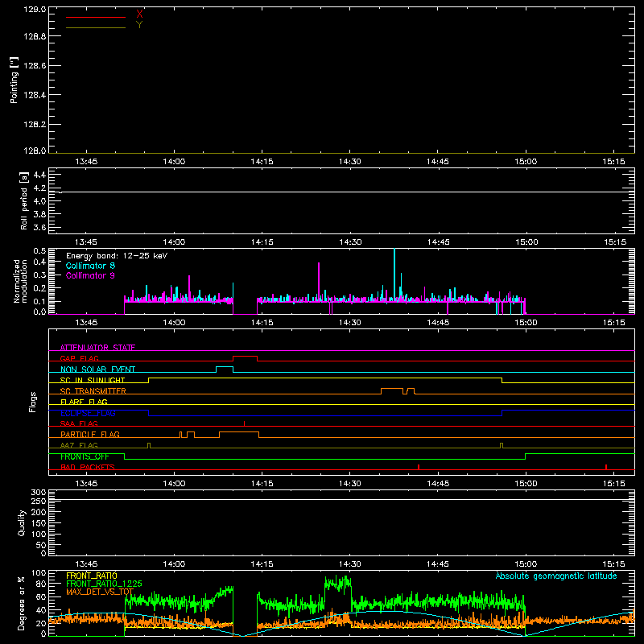Click the Y legend label in Pointing panel
Image resolution: width=644 pixels, height=644 pixels.
[x=139, y=25]
